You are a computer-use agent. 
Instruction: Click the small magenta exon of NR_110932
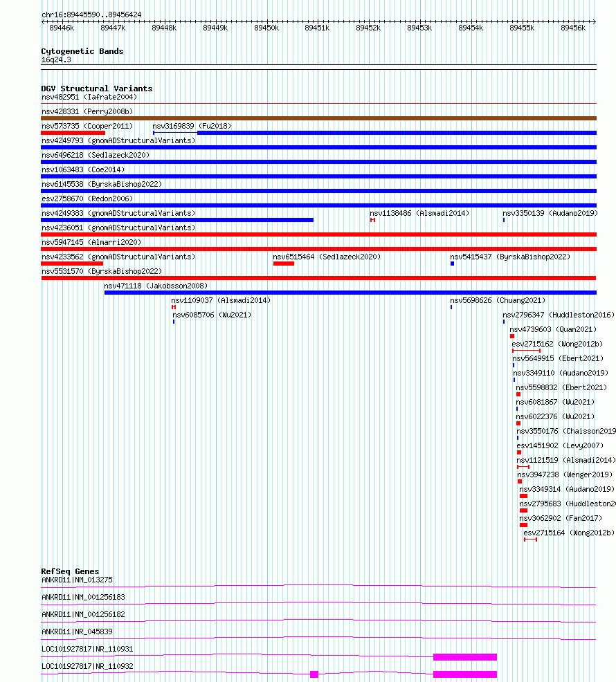tap(314, 674)
